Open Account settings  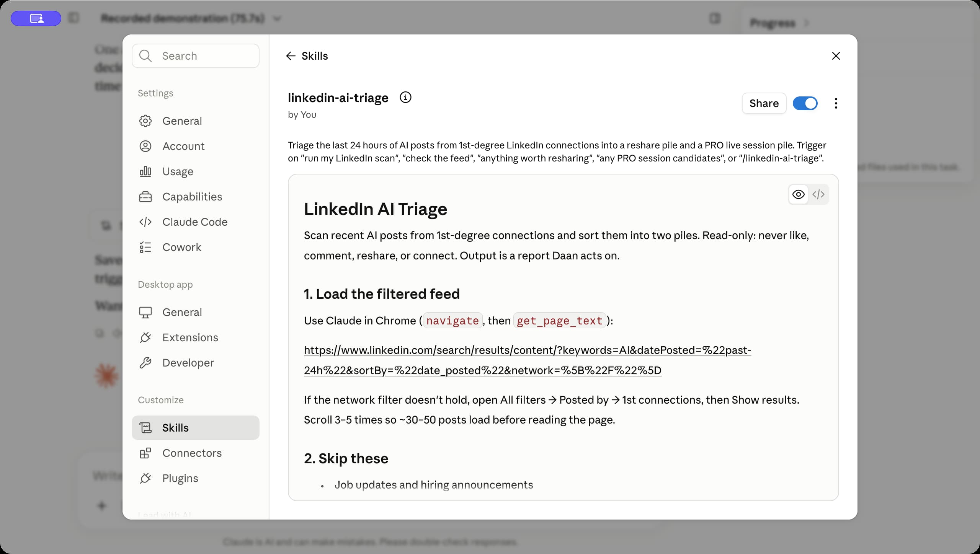(x=196, y=146)
